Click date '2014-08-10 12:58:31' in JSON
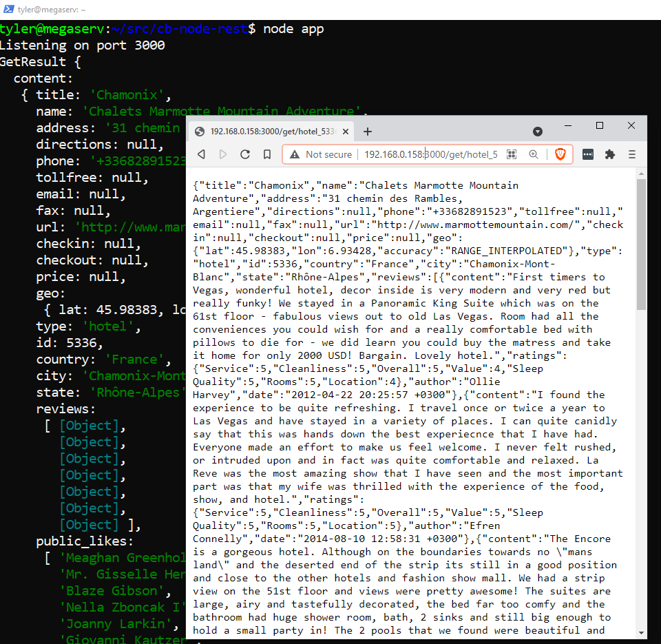 point(362,539)
